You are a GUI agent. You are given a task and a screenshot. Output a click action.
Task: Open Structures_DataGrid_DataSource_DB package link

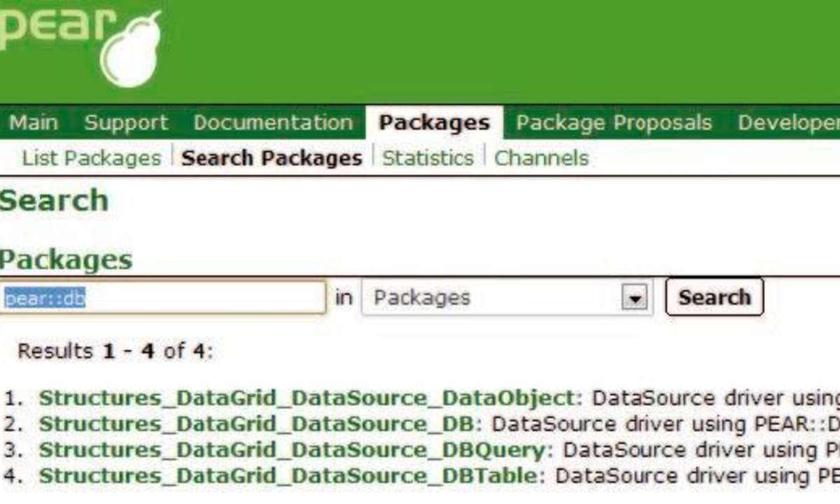tap(256, 424)
